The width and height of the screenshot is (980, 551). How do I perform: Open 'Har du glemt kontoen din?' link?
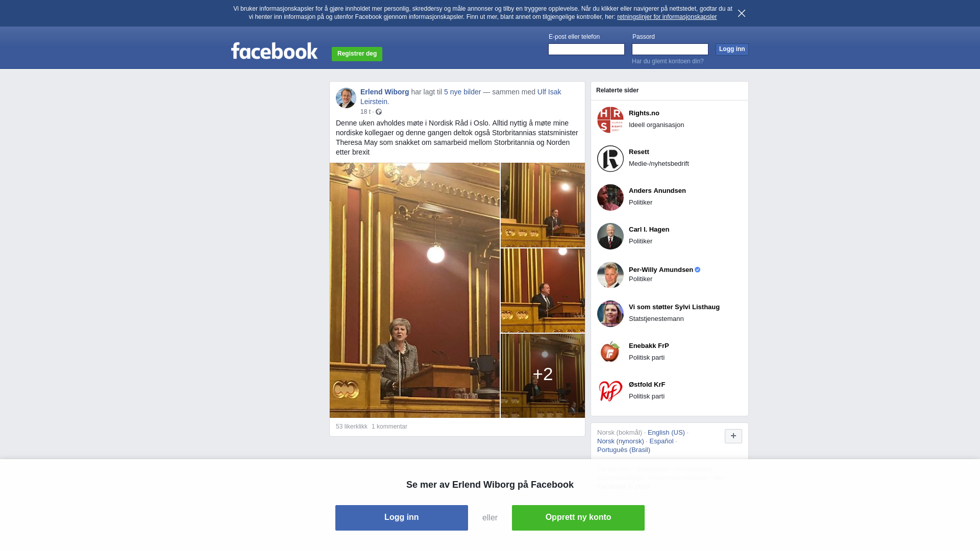pyautogui.click(x=668, y=61)
